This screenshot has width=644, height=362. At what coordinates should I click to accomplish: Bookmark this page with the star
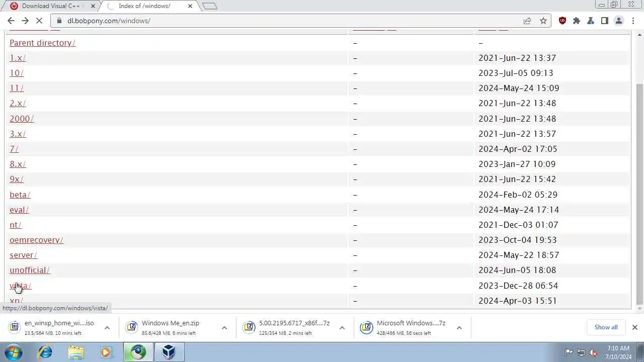pyautogui.click(x=543, y=21)
